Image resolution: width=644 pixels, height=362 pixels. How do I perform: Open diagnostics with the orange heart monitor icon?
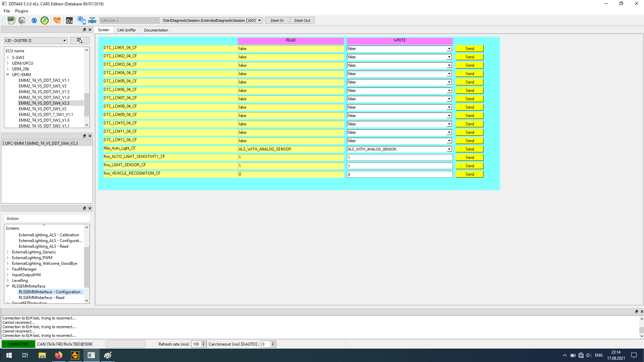click(x=57, y=20)
